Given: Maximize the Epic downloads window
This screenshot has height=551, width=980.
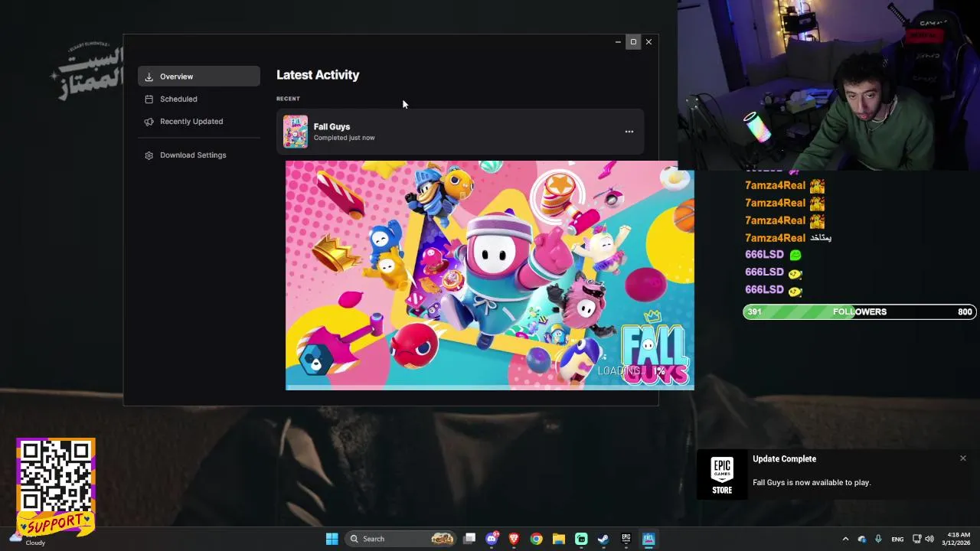Looking at the screenshot, I should point(633,42).
